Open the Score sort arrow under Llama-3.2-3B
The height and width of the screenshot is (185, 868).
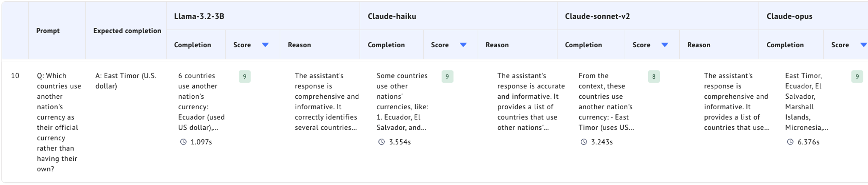point(265,44)
